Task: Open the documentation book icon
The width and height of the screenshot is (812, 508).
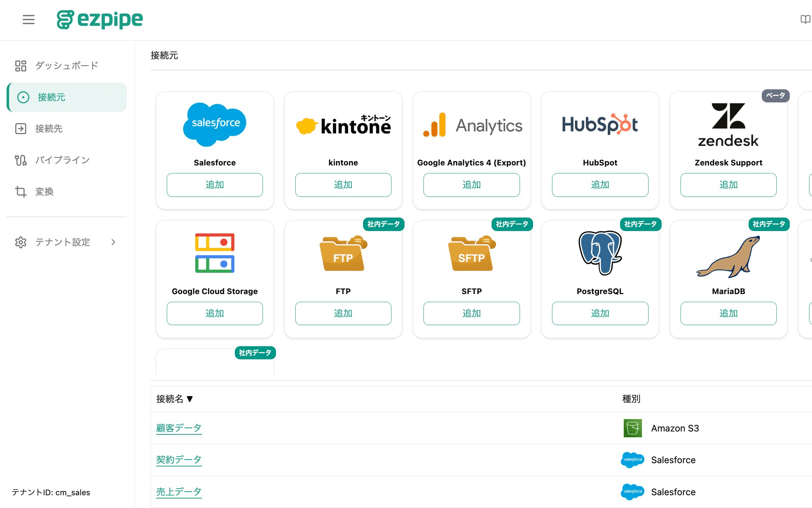Action: coord(805,19)
